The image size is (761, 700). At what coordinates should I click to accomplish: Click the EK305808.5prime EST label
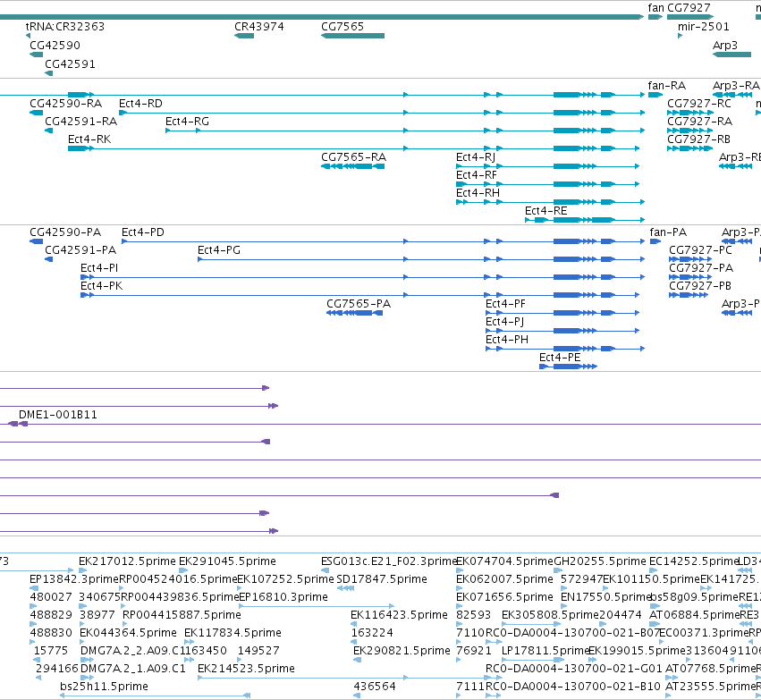click(550, 615)
